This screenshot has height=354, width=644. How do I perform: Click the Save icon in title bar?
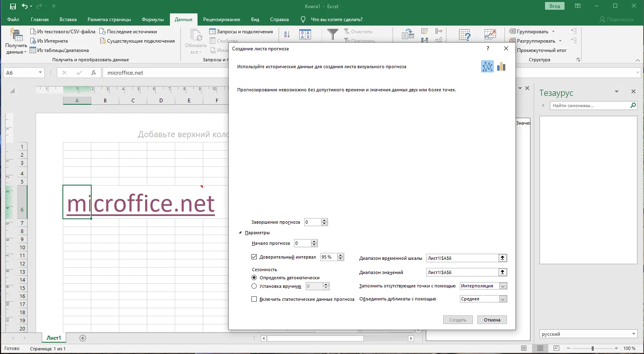coord(13,6)
